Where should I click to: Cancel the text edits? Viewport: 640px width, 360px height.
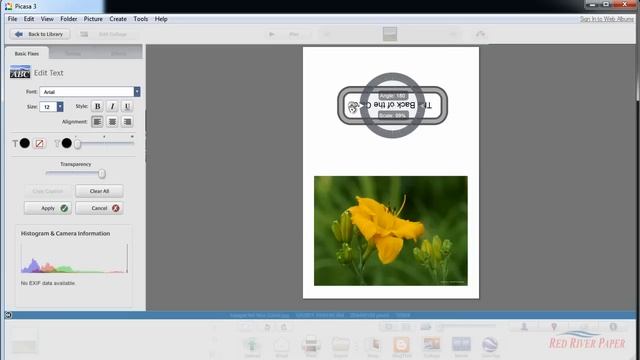tap(99, 208)
